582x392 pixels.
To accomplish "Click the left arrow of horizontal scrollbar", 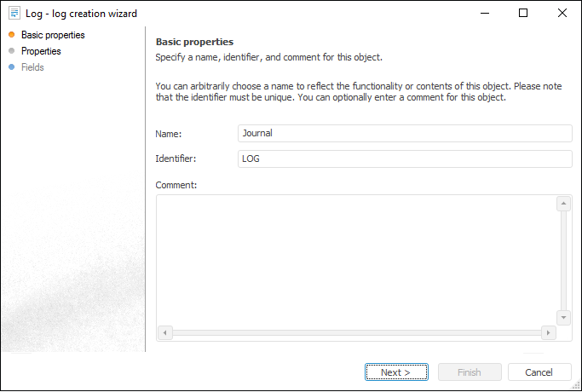I will tap(165, 332).
